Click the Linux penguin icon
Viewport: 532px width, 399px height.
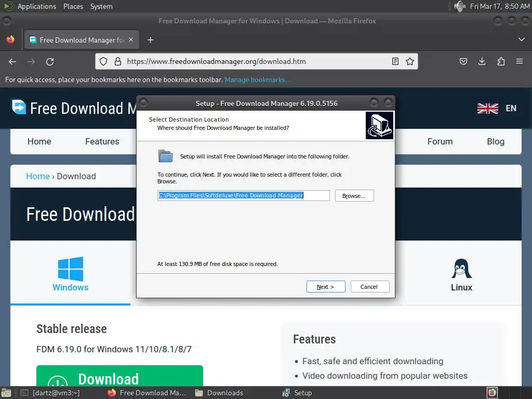tap(461, 269)
